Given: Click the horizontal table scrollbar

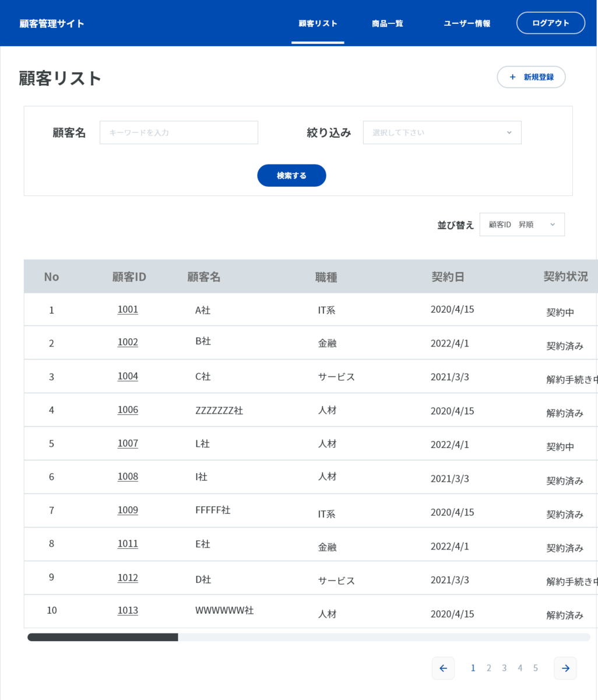Looking at the screenshot, I should 103,636.
